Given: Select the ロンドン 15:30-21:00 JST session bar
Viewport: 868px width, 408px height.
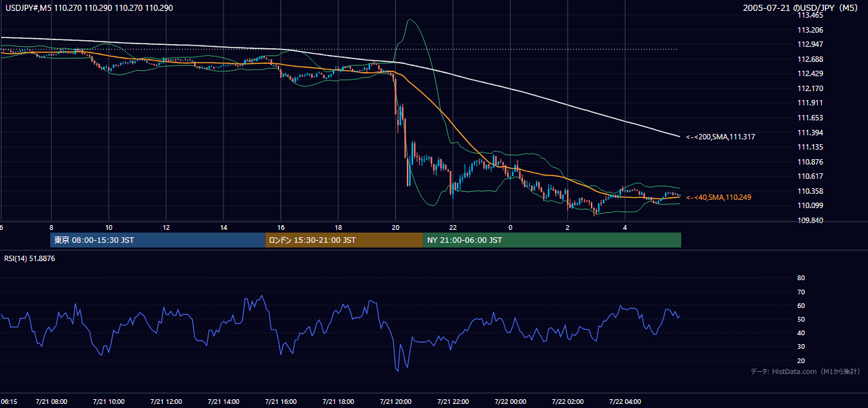Looking at the screenshot, I should coord(344,240).
